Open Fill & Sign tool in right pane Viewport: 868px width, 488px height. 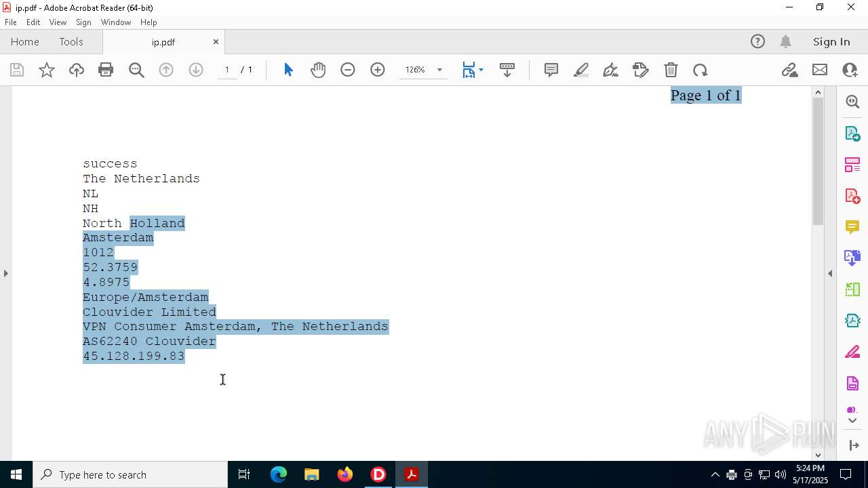852,352
